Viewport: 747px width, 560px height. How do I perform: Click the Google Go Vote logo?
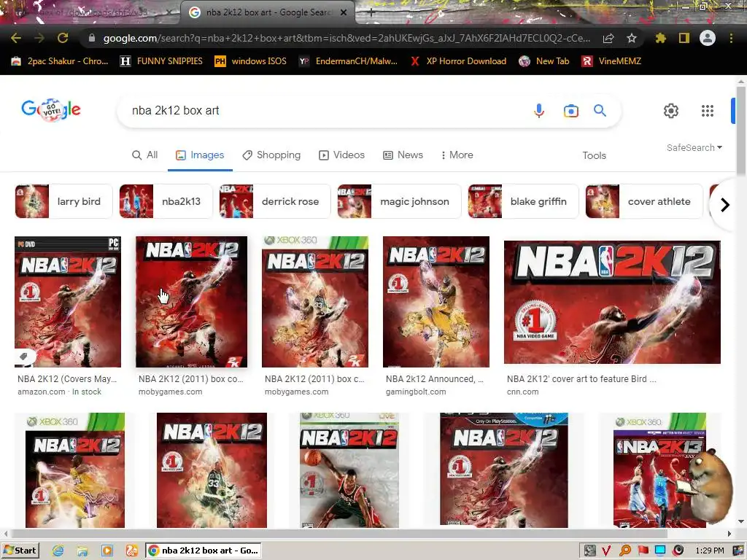tap(51, 110)
